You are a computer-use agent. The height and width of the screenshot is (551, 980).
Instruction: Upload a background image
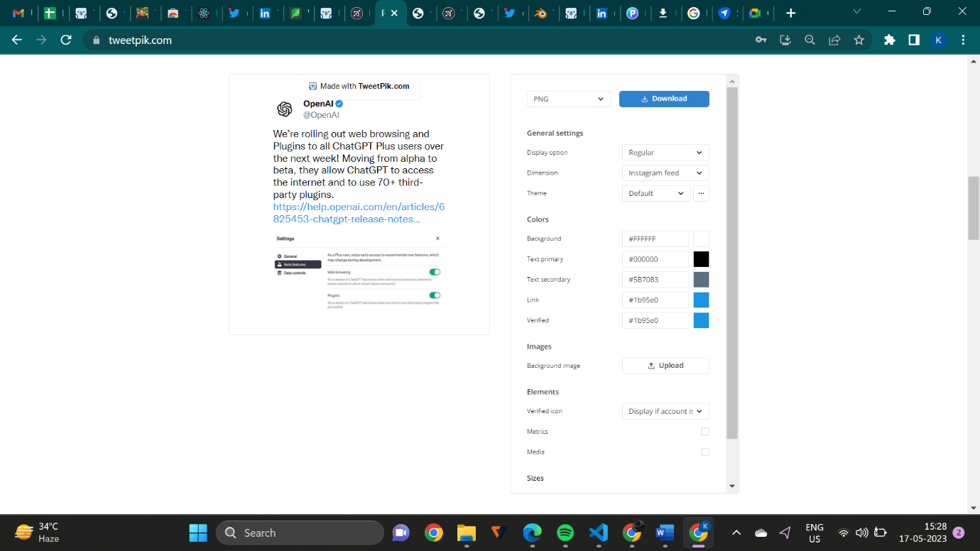pos(665,366)
